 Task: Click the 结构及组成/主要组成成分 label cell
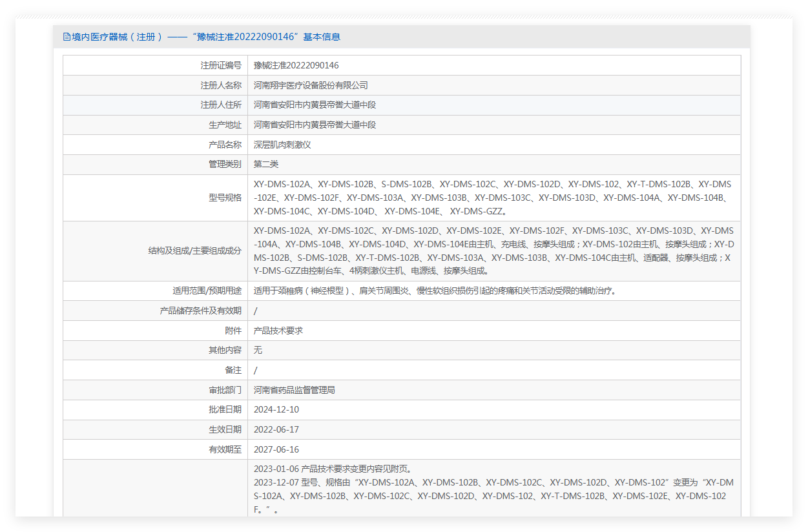[x=155, y=251]
